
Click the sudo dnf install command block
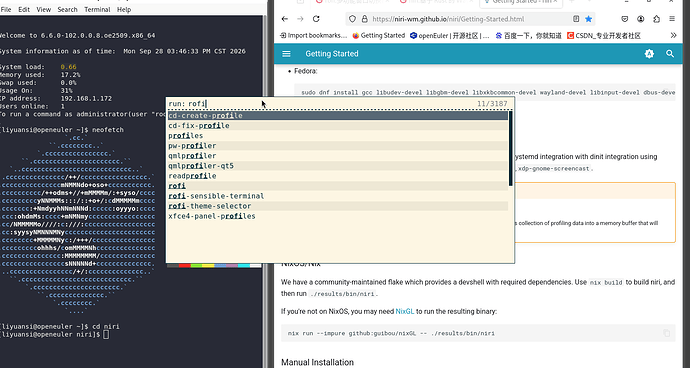[485, 92]
